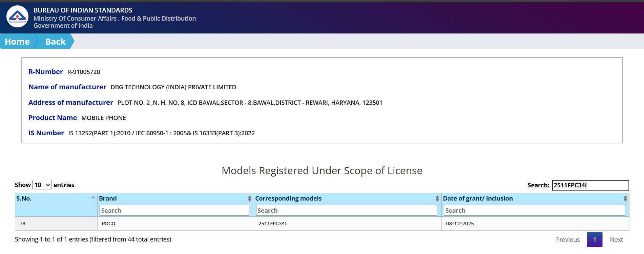Click the POCO brand cell
Image resolution: width=644 pixels, height=254 pixels.
pyautogui.click(x=109, y=224)
